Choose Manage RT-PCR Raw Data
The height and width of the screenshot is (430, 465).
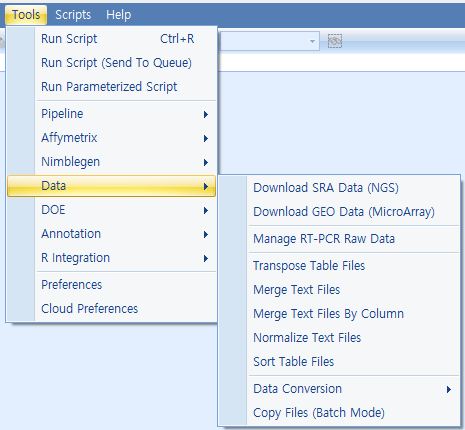[339, 239]
